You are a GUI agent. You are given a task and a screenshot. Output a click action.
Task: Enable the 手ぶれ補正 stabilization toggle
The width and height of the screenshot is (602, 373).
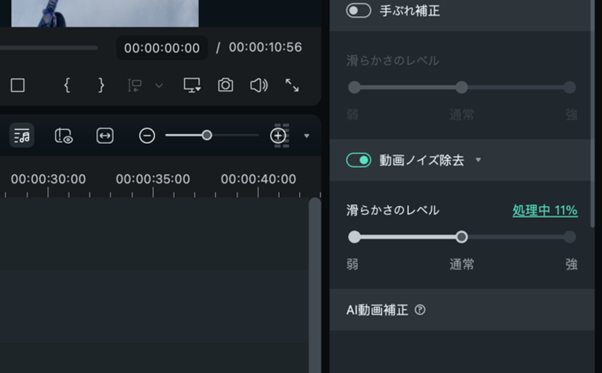[359, 10]
